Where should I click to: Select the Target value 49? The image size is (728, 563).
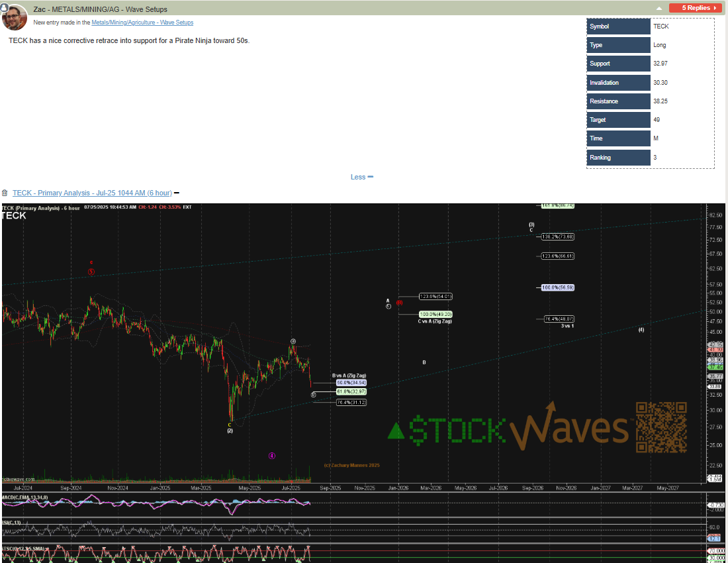tap(657, 120)
